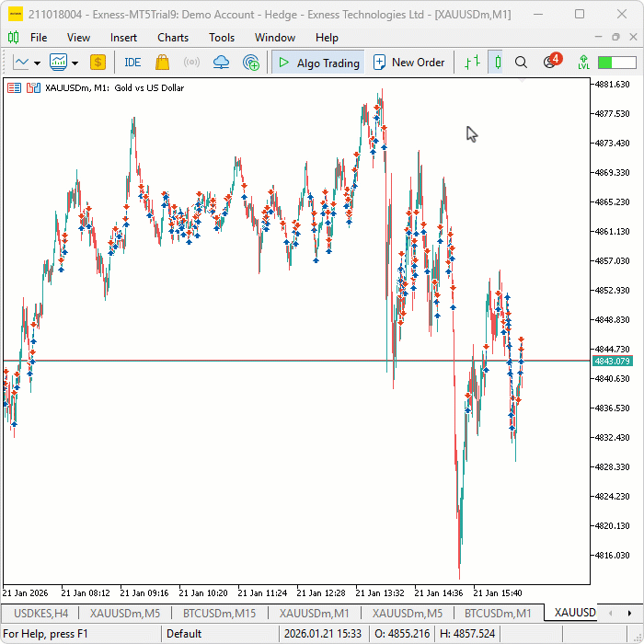Screen dimensions: 644x644
Task: Click the 21 Jan 08:12 time axis label
Action: tap(86, 593)
